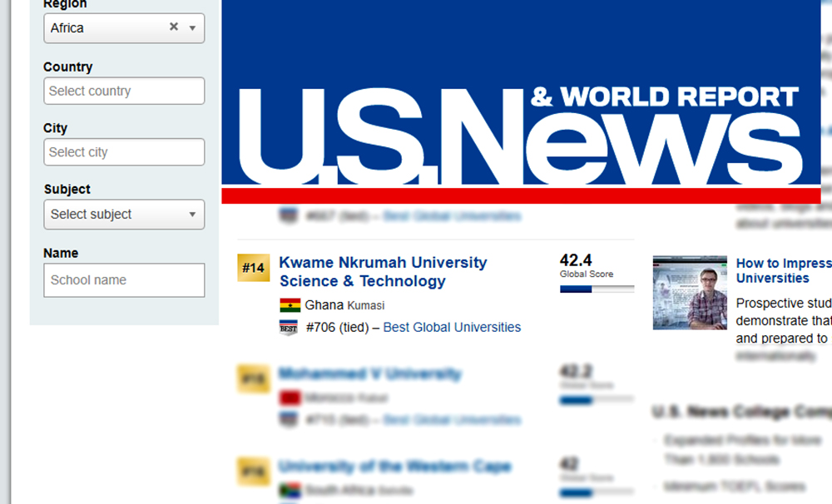Click the 42.4 Global Score value
Screen dimensions: 832x504
(576, 260)
